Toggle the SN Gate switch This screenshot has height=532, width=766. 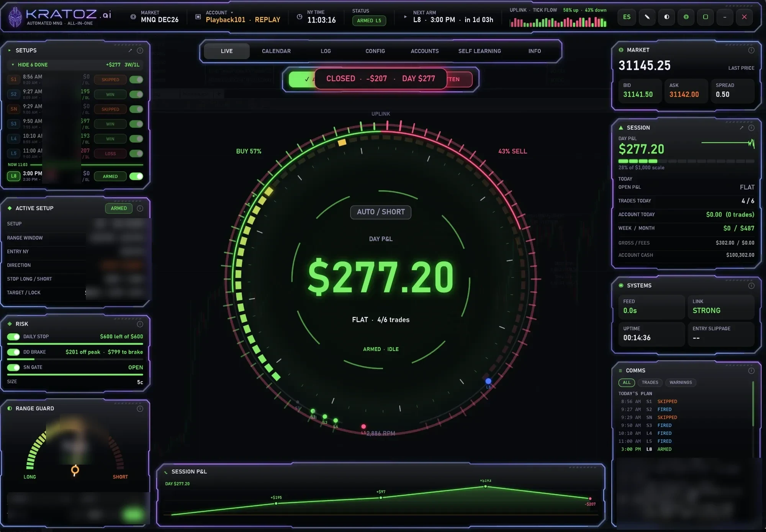[13, 367]
